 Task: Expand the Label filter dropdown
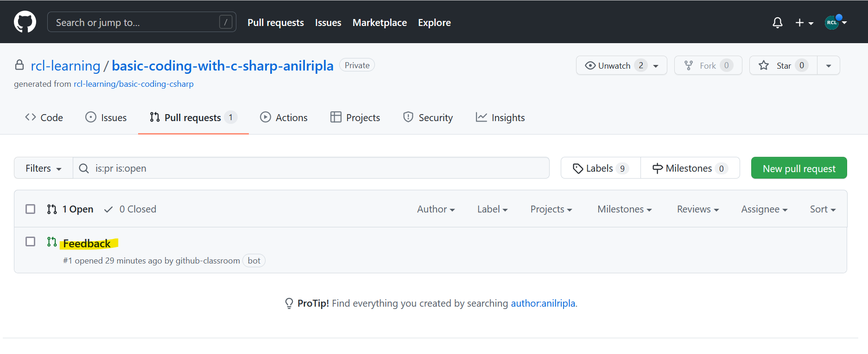point(493,209)
